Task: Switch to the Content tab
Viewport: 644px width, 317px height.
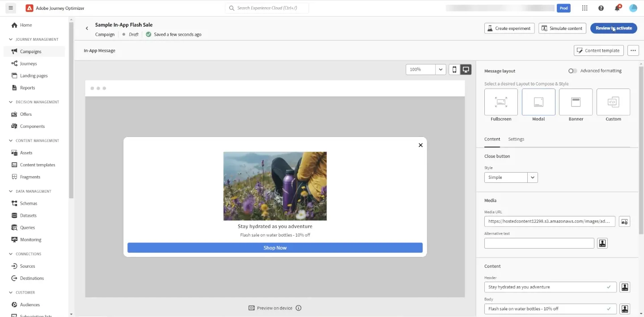Action: pyautogui.click(x=492, y=139)
